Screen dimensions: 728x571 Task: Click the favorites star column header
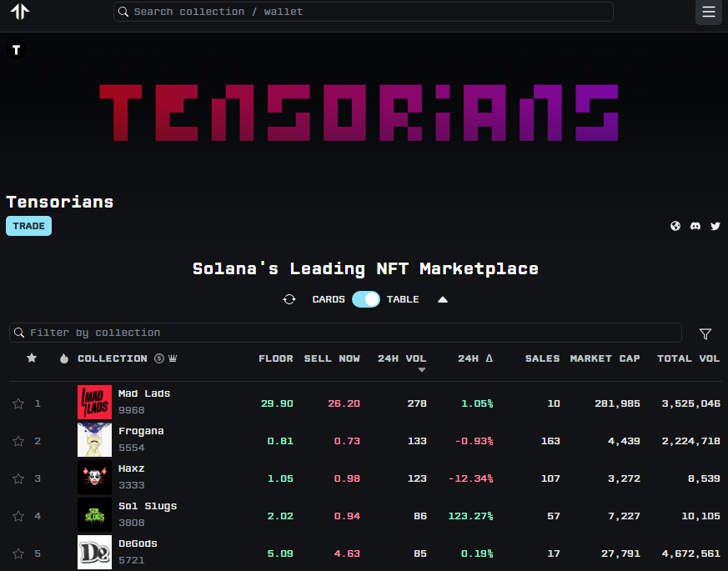click(x=32, y=358)
